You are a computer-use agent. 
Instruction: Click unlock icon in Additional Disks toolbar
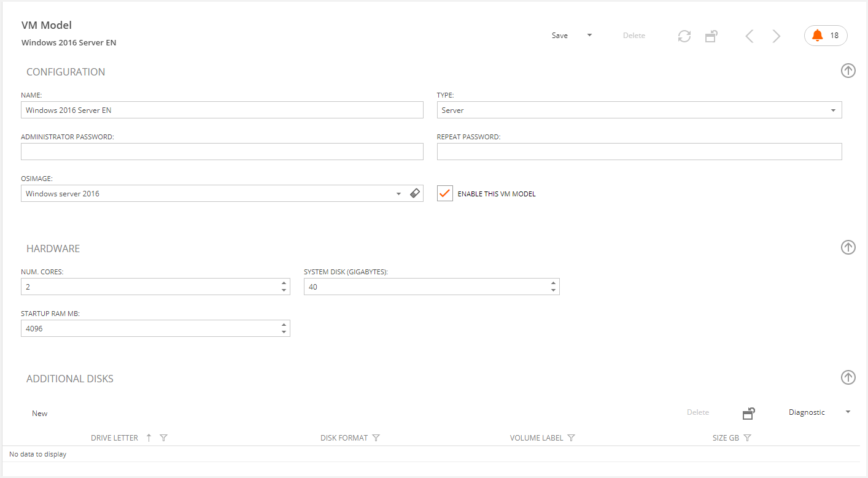click(748, 413)
